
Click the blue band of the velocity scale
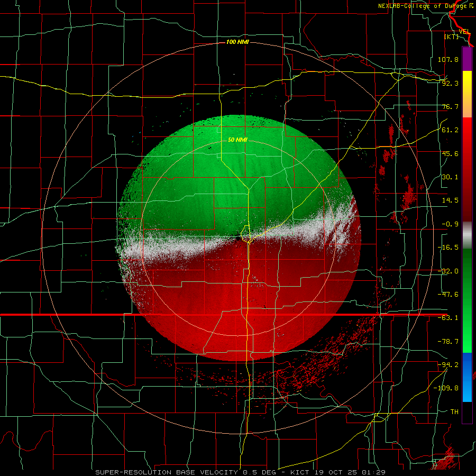pos(467,377)
